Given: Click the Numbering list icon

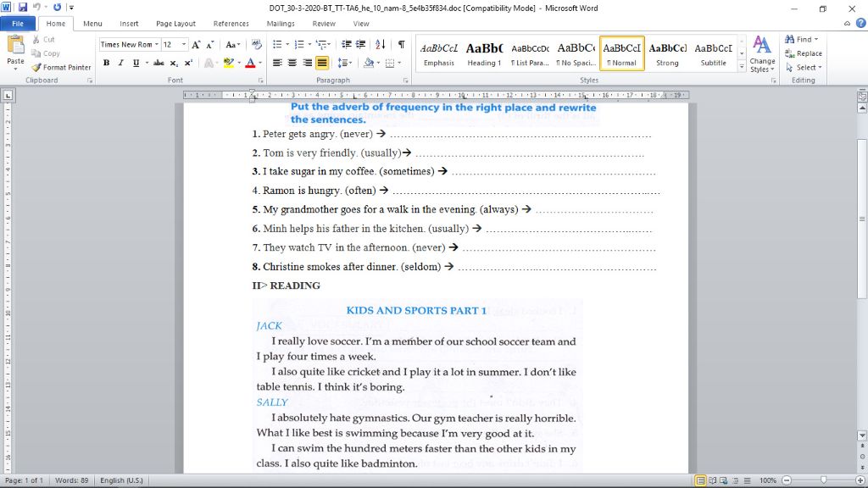Looking at the screenshot, I should pyautogui.click(x=299, y=44).
